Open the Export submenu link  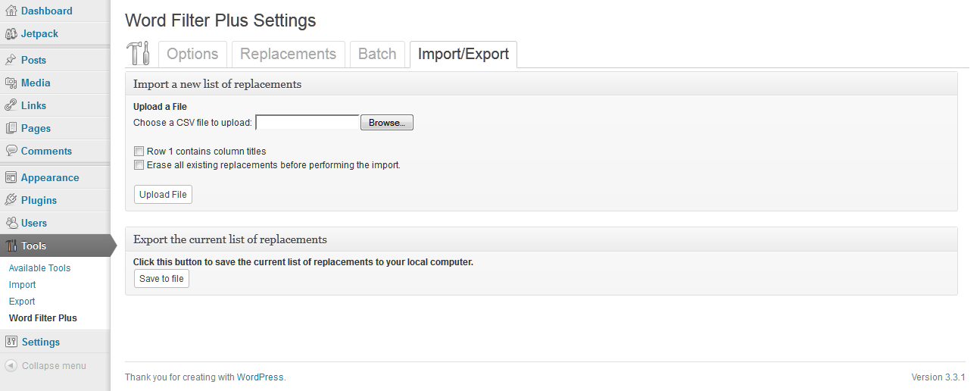pyautogui.click(x=22, y=302)
